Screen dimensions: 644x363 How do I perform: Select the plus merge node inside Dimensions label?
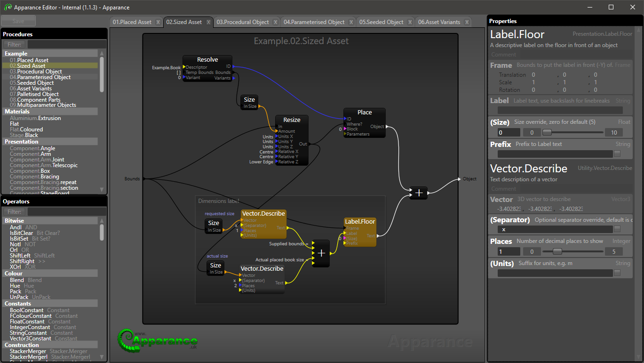coord(321,253)
